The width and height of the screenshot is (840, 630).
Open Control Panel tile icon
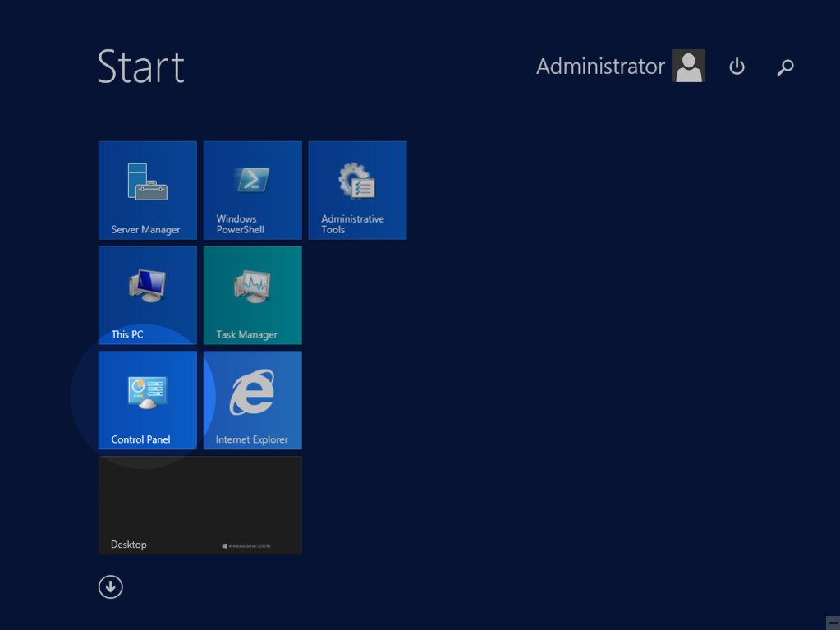click(x=148, y=392)
